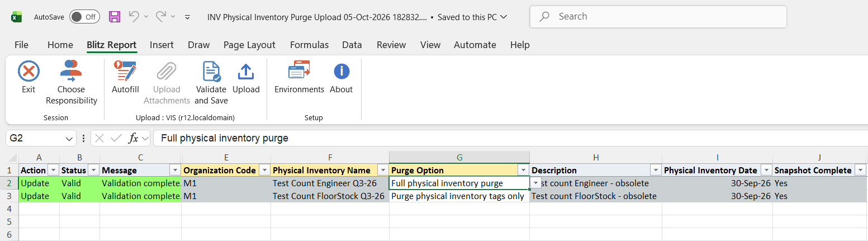Click the Insert Function fx icon
The width and height of the screenshot is (868, 241).
(133, 138)
